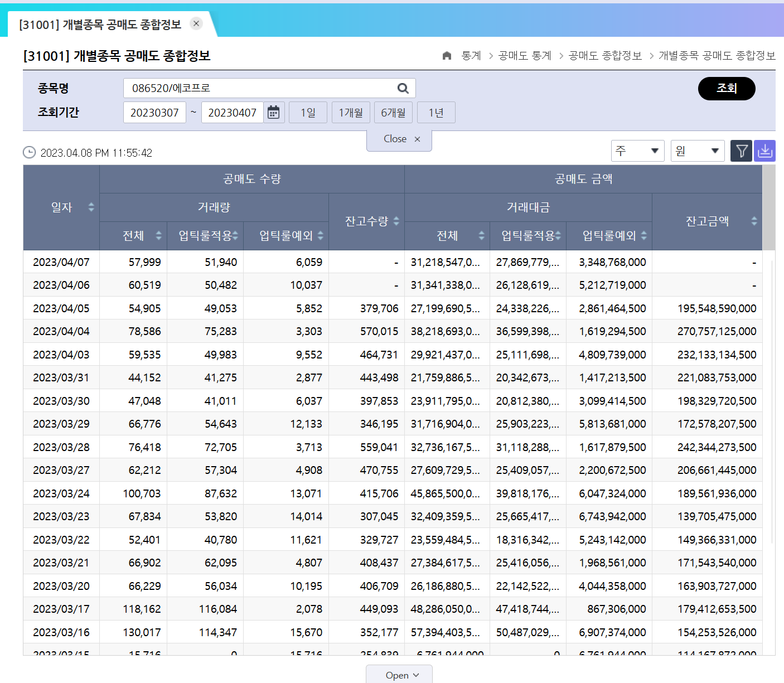This screenshot has height=683, width=784.
Task: Open 공매도 종합정보 breadcrumb link
Action: [606, 56]
